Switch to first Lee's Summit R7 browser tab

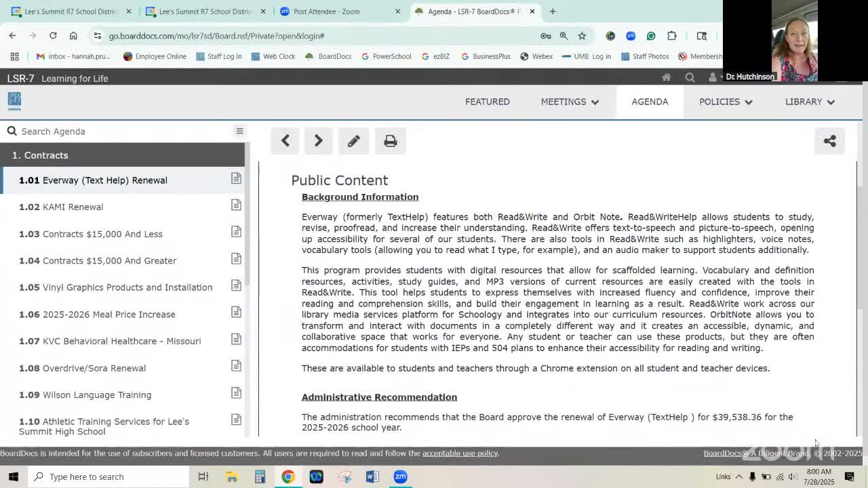click(x=71, y=12)
